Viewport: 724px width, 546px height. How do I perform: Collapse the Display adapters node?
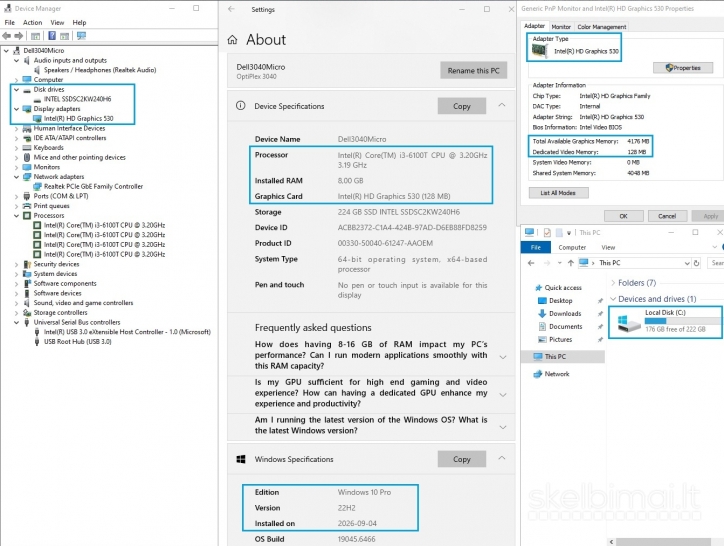(17, 109)
